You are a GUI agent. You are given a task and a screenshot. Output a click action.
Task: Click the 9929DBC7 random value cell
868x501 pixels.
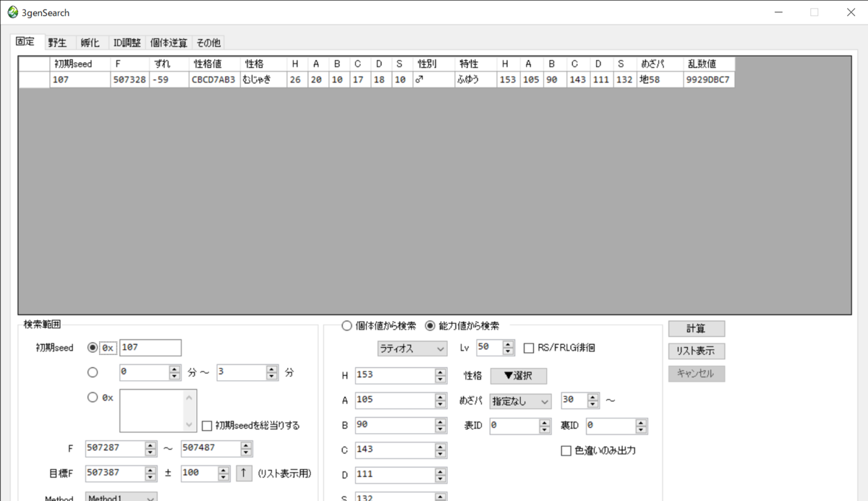pyautogui.click(x=709, y=80)
